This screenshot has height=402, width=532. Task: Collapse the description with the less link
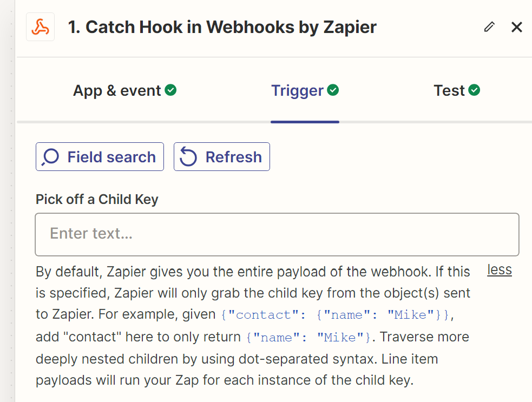click(500, 270)
